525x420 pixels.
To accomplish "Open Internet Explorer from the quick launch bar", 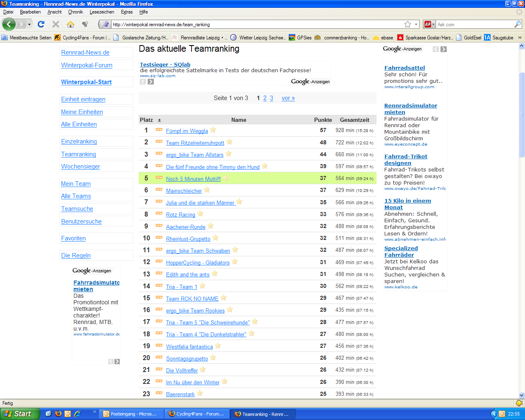I will coord(77,414).
